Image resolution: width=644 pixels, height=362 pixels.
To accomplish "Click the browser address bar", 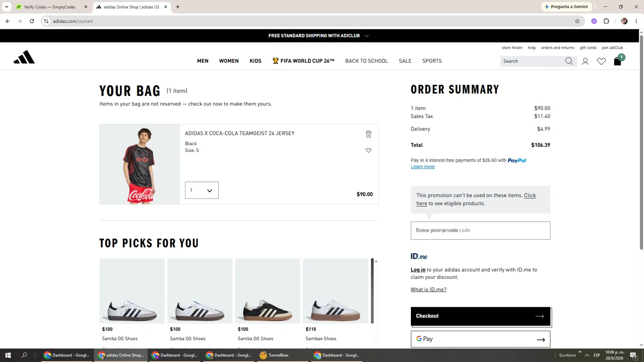I will tap(313, 21).
